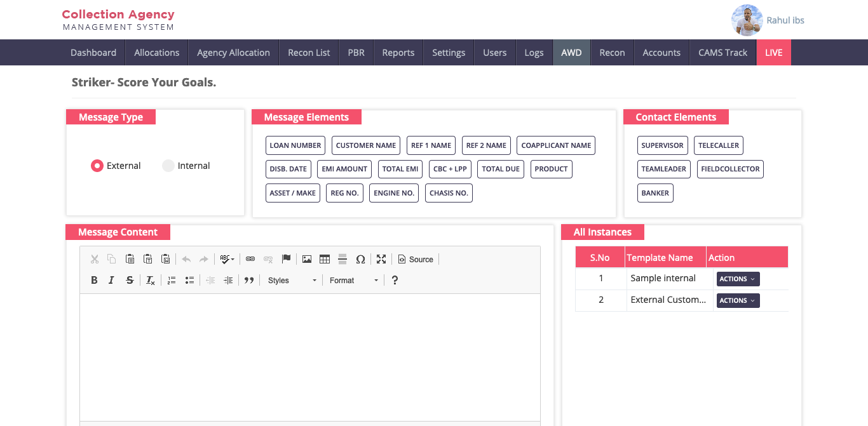The image size is (868, 426).
Task: Go to the Agency Allocation menu
Action: pyautogui.click(x=233, y=53)
